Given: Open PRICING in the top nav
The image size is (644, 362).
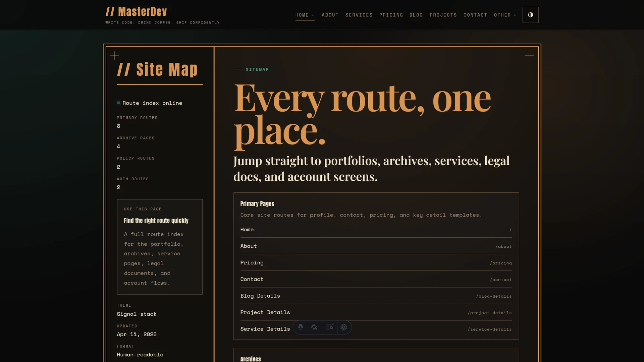Looking at the screenshot, I should coord(391,15).
